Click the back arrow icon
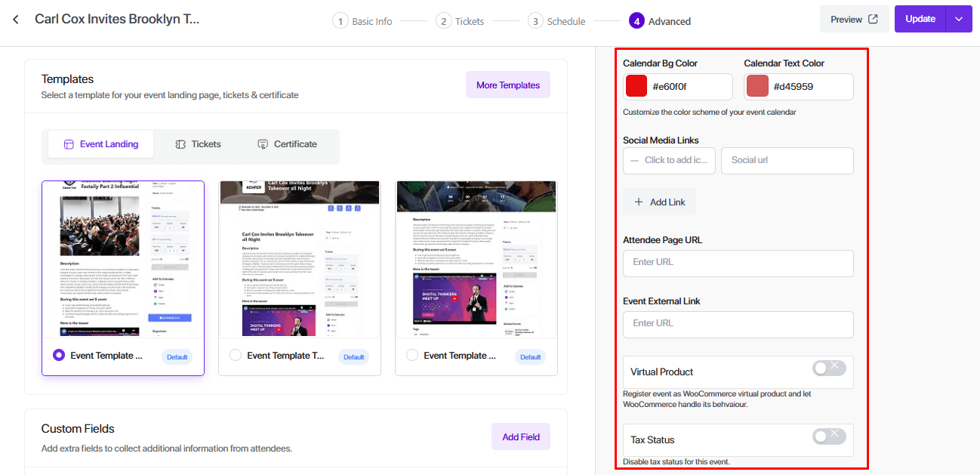Image resolution: width=980 pixels, height=475 pixels. [x=16, y=20]
